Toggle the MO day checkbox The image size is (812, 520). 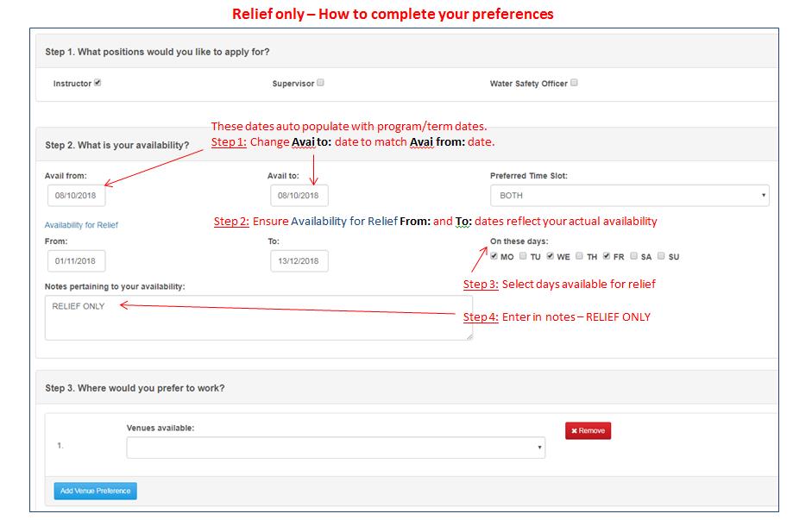click(x=494, y=256)
